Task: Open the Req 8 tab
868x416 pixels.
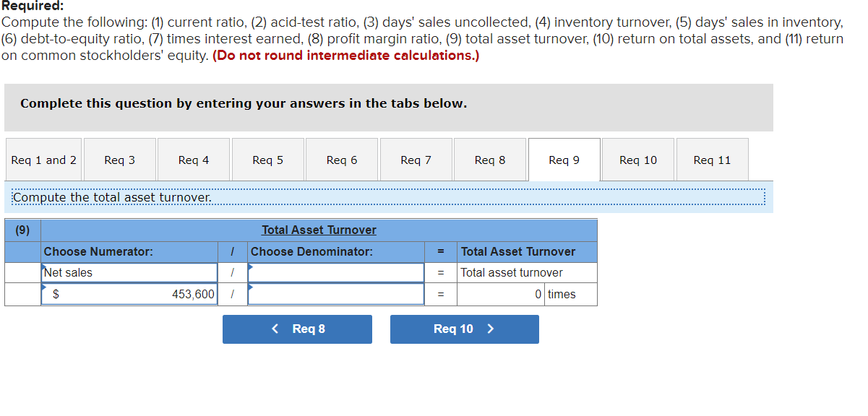Action: click(489, 159)
